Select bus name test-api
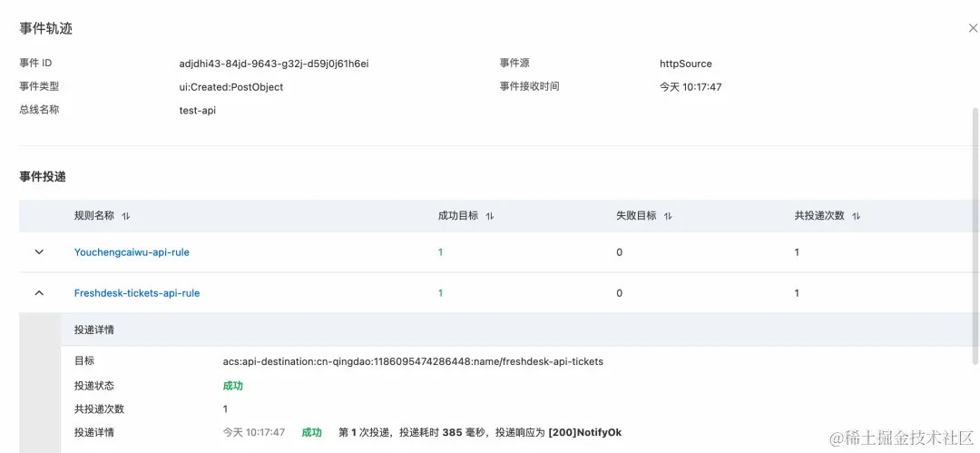The height and width of the screenshot is (453, 980). (x=198, y=110)
